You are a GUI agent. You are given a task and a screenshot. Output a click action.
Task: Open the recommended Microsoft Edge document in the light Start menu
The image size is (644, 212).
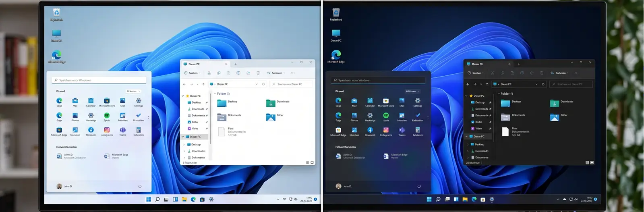point(116,156)
